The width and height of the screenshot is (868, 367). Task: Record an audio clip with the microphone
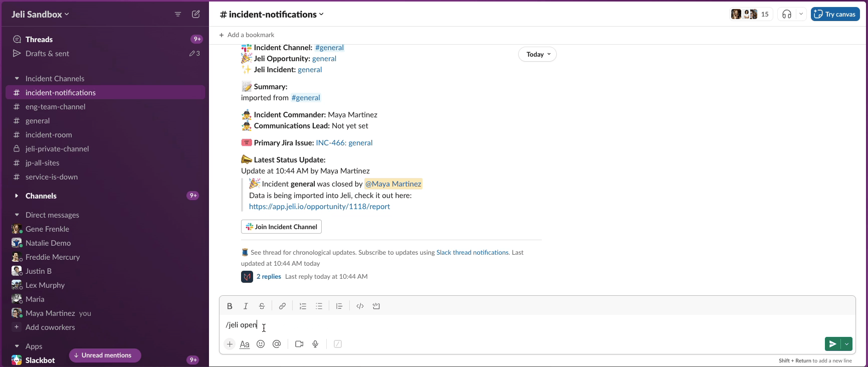pyautogui.click(x=315, y=344)
